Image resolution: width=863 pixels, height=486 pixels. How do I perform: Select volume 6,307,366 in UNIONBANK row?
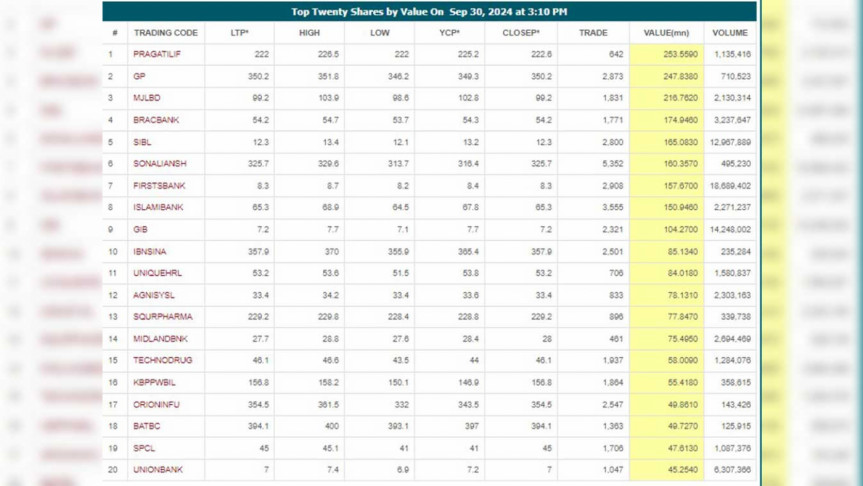tap(733, 469)
